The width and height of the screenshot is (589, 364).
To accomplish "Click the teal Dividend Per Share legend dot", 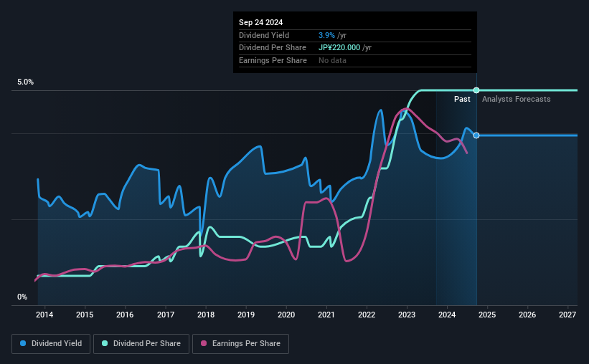I will [105, 343].
